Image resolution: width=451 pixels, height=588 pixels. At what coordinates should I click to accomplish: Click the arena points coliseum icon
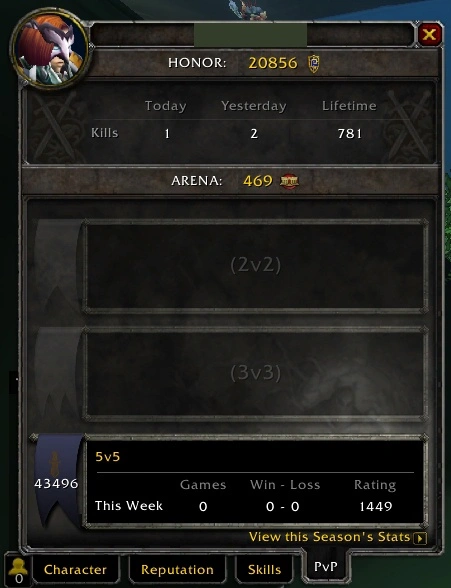click(289, 182)
